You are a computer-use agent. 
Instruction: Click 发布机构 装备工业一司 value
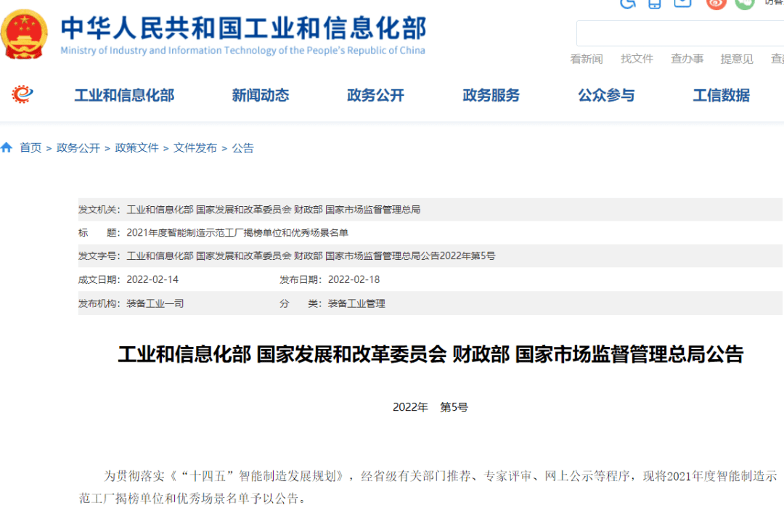tap(155, 303)
